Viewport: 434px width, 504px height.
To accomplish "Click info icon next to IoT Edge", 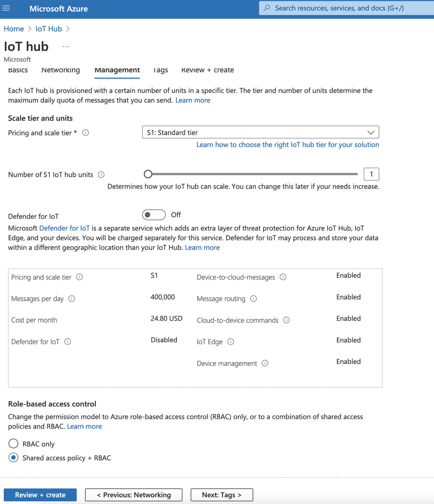I will tap(231, 342).
